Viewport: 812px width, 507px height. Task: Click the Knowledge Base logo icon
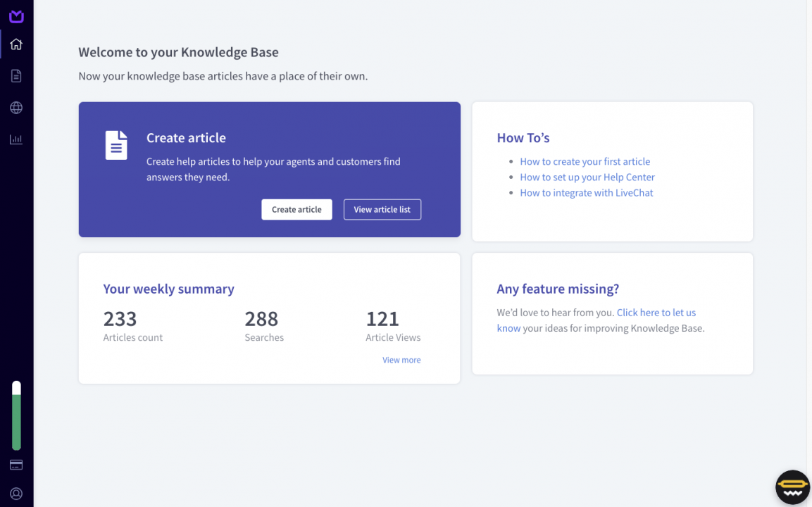[x=16, y=16]
